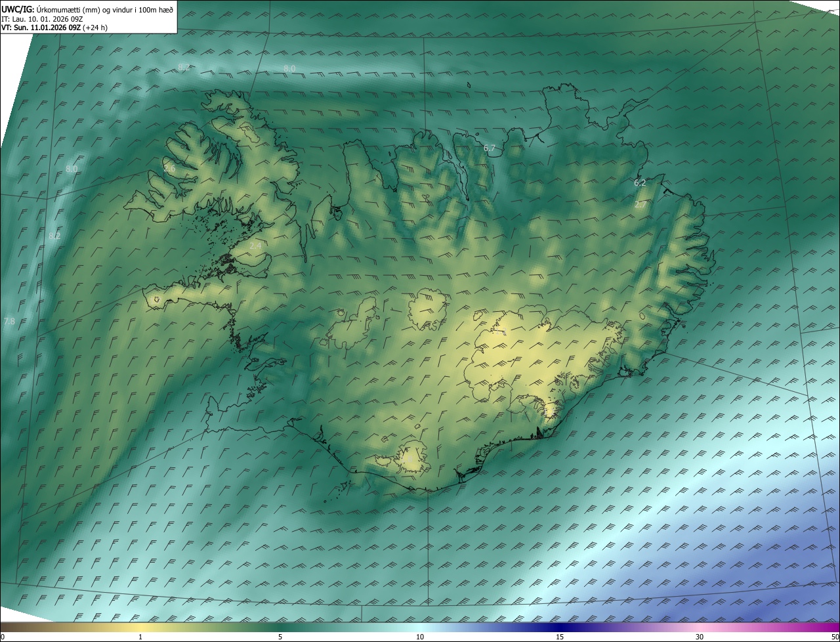
Task: Click the colorbar tick label "5"
Action: tap(280, 637)
